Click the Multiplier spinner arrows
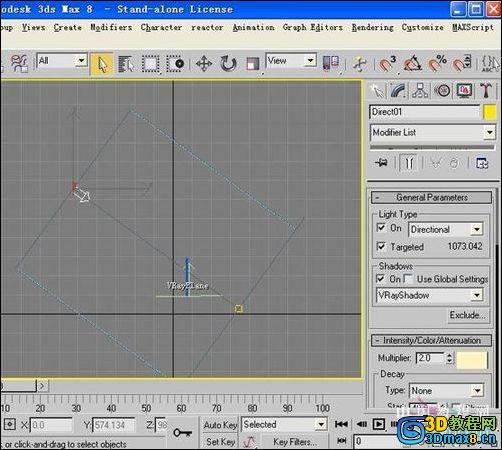This screenshot has width=502, height=450. 449,358
